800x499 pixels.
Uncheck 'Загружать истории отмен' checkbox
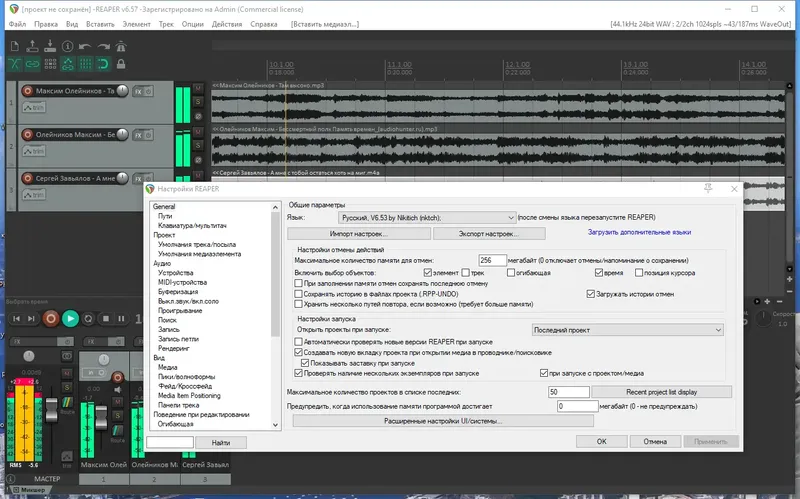(x=591, y=295)
